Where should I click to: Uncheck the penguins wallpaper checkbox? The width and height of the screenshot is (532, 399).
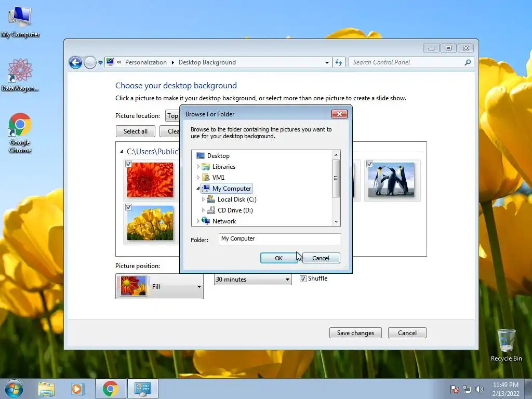click(x=370, y=164)
